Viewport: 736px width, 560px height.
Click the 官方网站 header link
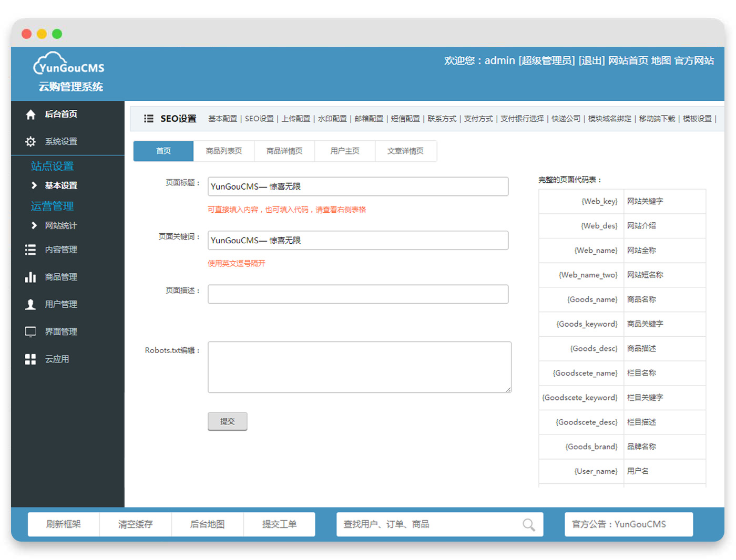tap(694, 61)
